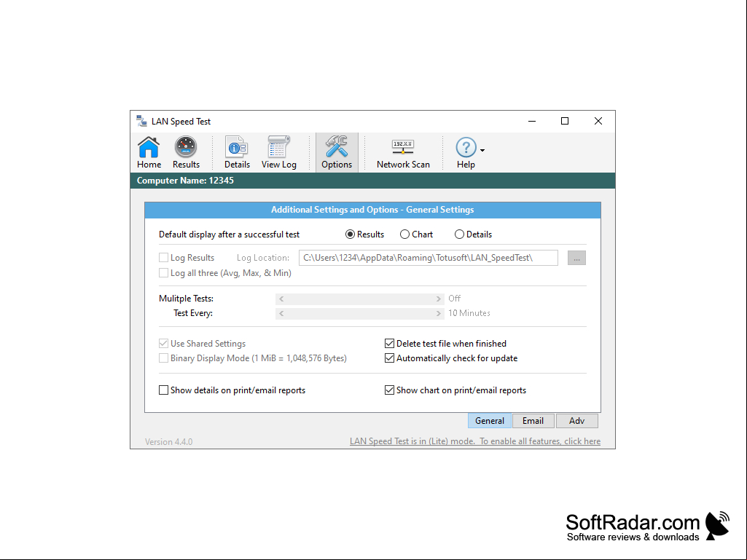Uncheck Delete test file when finished
747x560 pixels.
click(x=389, y=343)
